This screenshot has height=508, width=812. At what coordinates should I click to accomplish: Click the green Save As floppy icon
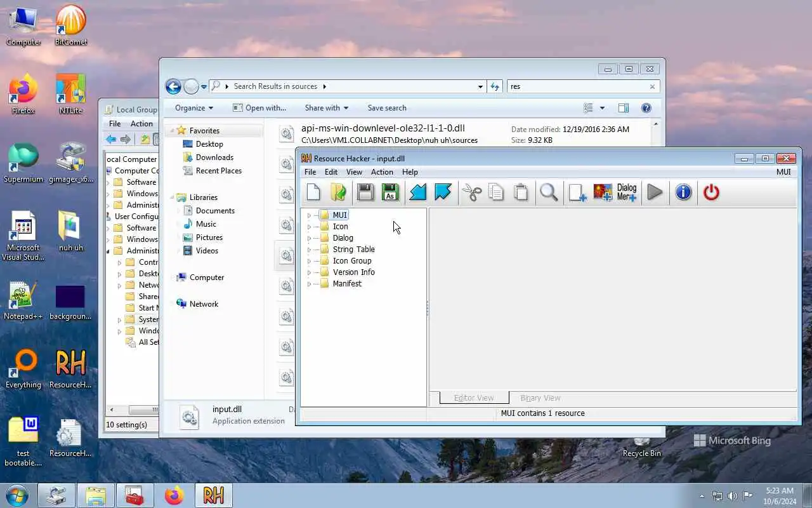point(390,192)
